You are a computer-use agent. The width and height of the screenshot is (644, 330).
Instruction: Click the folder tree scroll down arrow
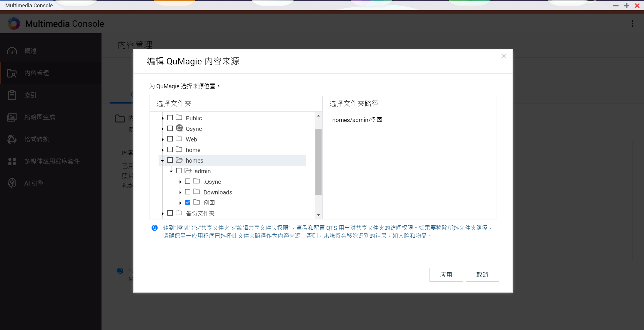tap(318, 215)
